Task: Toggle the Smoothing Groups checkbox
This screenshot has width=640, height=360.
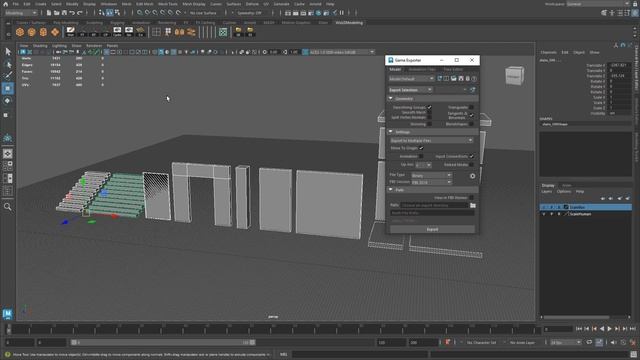Action: [429, 107]
